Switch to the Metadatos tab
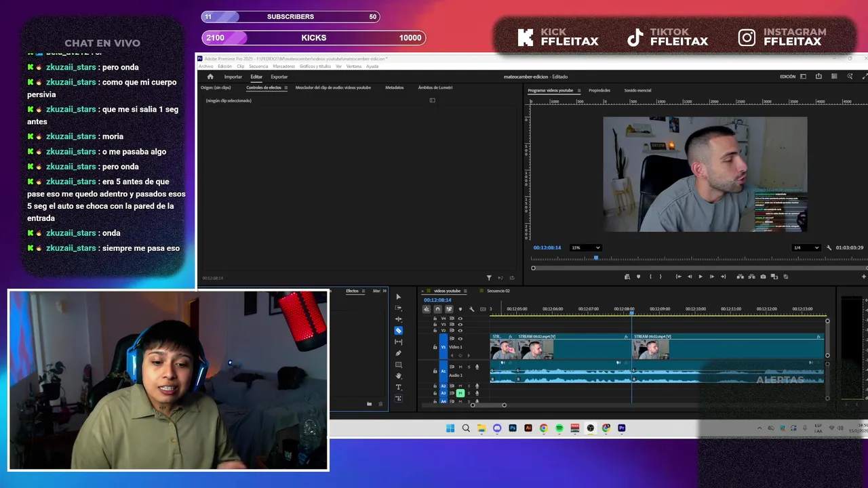The width and height of the screenshot is (868, 488). point(395,87)
